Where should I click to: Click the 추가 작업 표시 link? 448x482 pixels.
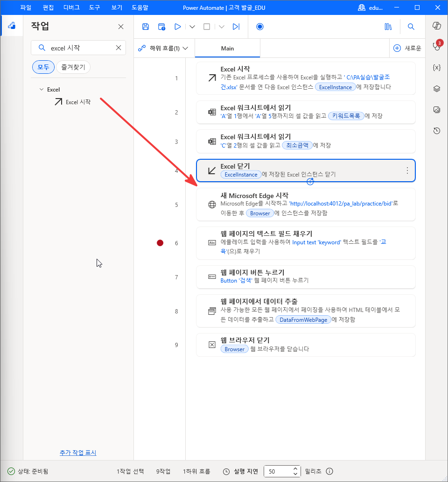(x=78, y=453)
